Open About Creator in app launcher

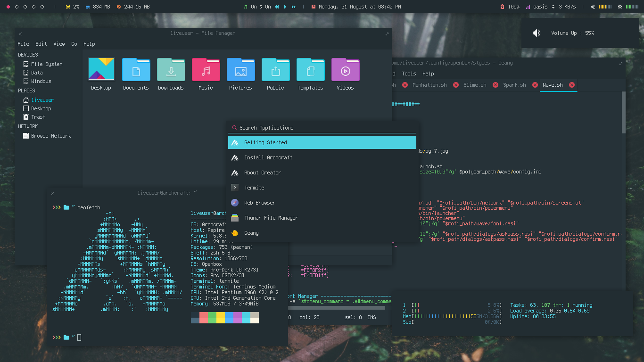[x=322, y=173]
